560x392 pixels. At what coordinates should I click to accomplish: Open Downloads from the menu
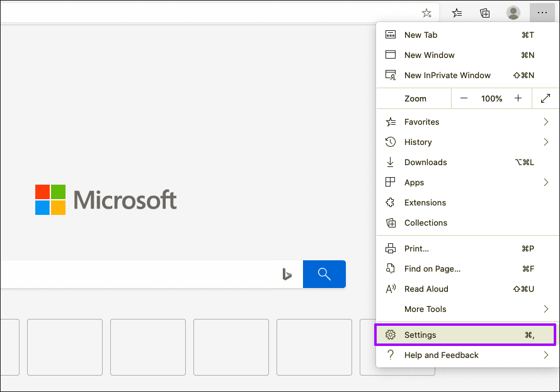(x=467, y=162)
